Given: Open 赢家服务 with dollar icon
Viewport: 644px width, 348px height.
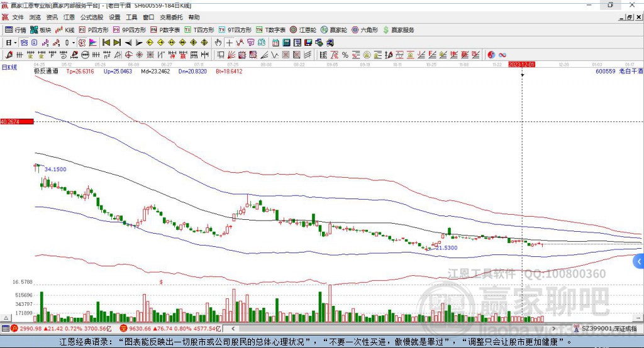Looking at the screenshot, I should [x=398, y=30].
